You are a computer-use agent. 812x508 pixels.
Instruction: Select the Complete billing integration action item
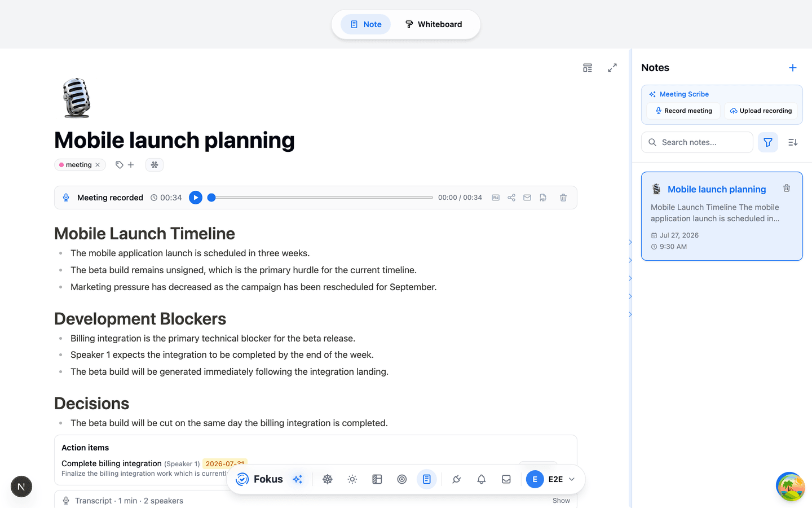[111, 463]
